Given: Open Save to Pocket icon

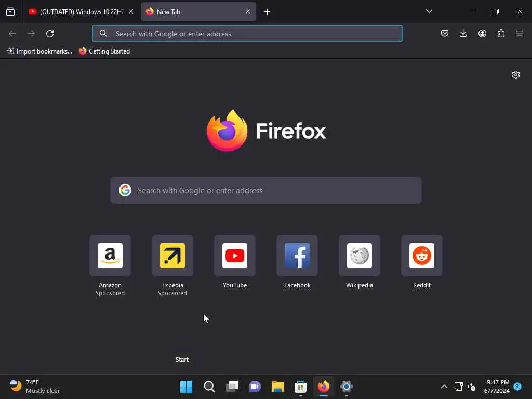Looking at the screenshot, I should coord(445,33).
